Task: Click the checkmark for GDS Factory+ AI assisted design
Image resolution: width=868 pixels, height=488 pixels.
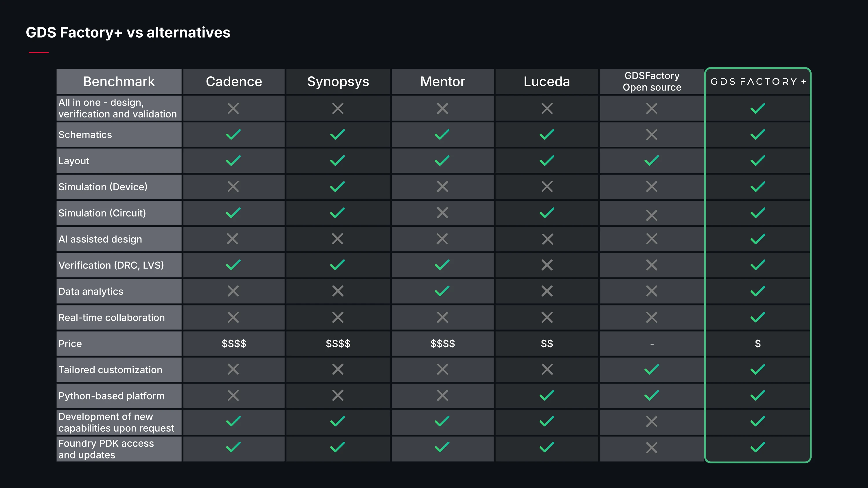Action: [x=758, y=239]
